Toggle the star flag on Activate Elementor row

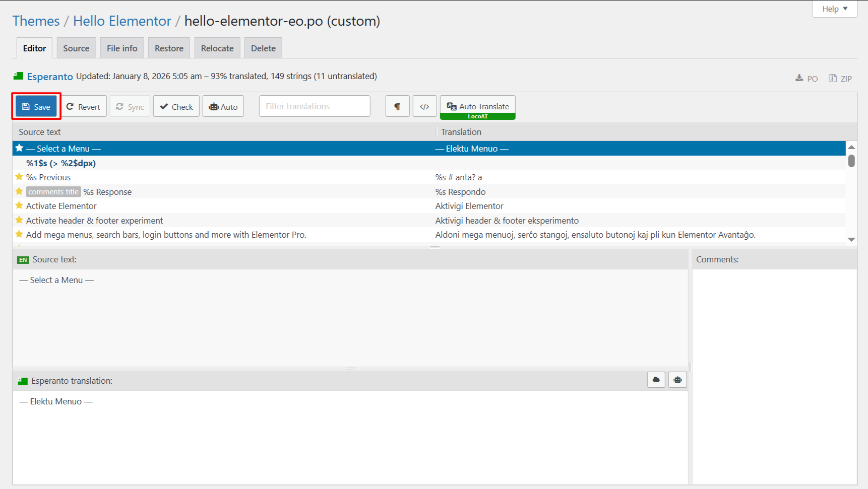[19, 206]
